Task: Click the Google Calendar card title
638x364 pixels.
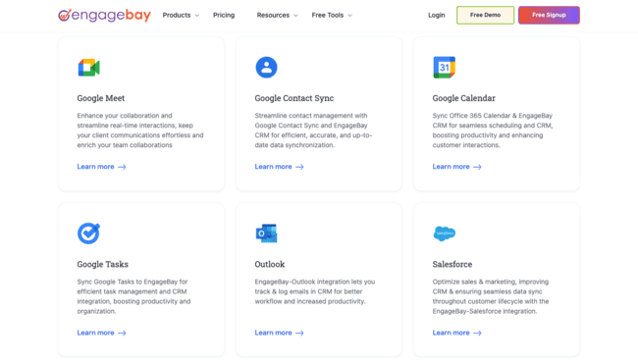Action: (x=464, y=98)
